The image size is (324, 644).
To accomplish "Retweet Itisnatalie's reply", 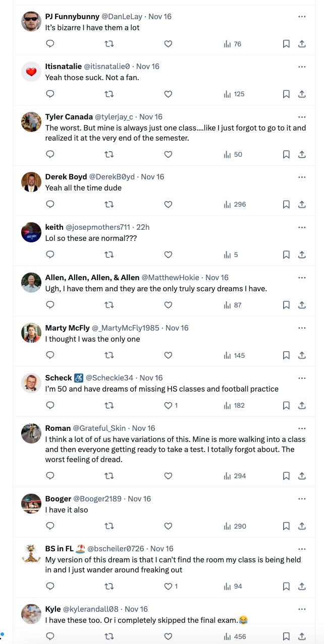I will point(109,94).
